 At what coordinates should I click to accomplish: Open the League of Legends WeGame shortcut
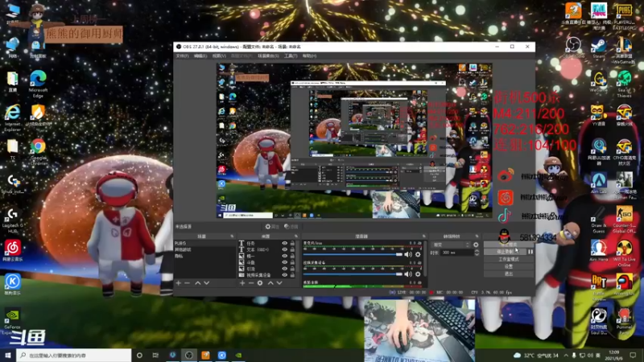click(624, 51)
